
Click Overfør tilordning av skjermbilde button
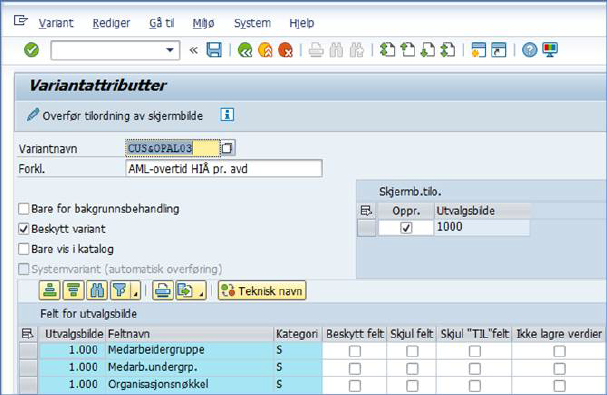tap(115, 115)
